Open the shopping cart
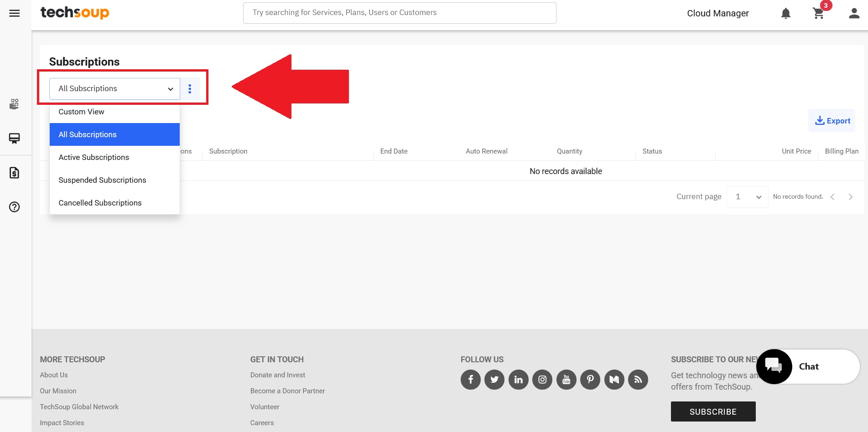 (819, 13)
